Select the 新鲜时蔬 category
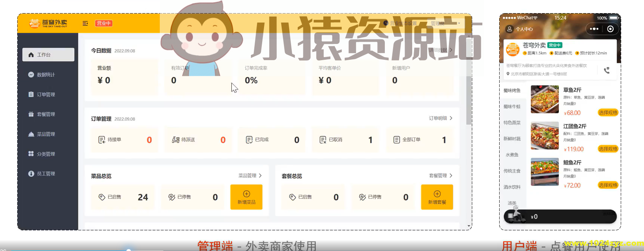Viewport: 644px width, 251px height. point(512,139)
